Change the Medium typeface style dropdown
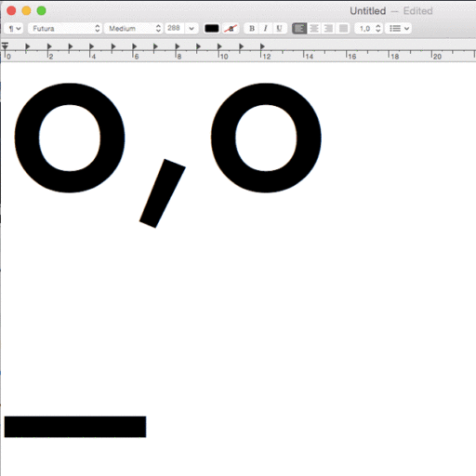The image size is (476, 476). click(133, 29)
